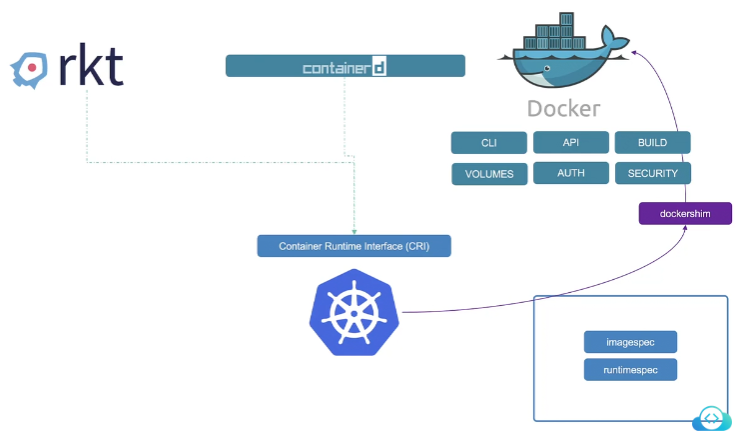Viewport: 736px width, 435px height.
Task: Select the purple dockershim box
Action: point(685,213)
